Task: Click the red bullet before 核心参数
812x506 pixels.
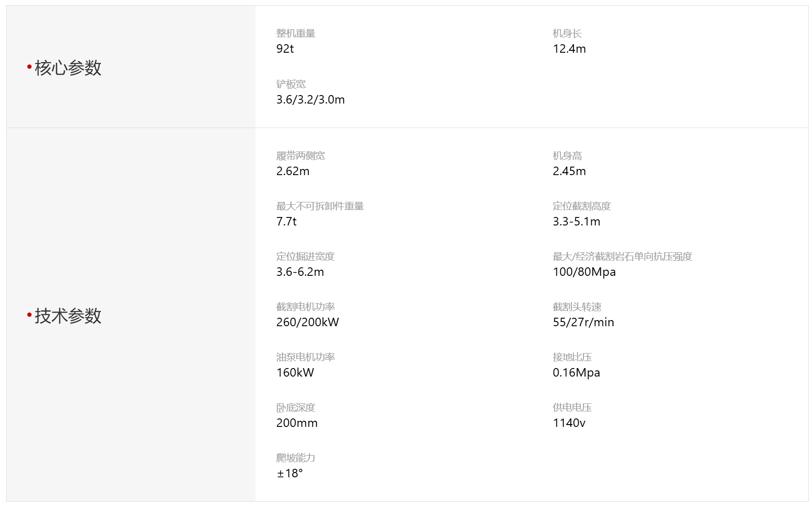Action: coord(29,67)
